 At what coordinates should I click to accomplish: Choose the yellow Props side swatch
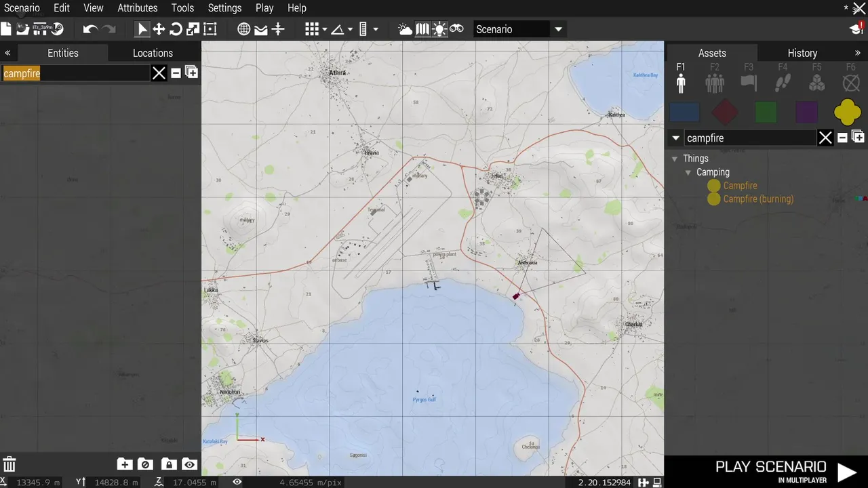848,112
